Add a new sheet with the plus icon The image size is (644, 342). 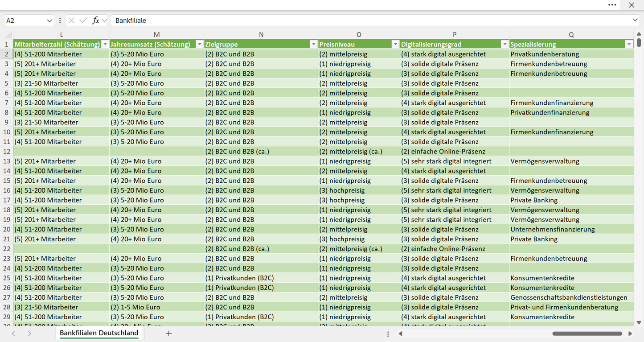click(x=168, y=334)
